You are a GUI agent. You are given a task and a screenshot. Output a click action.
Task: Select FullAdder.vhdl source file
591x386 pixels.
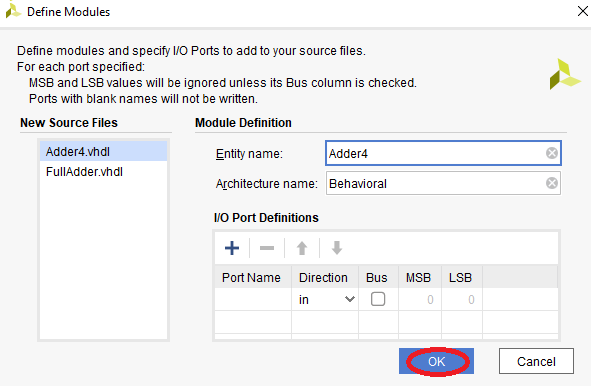(x=103, y=172)
